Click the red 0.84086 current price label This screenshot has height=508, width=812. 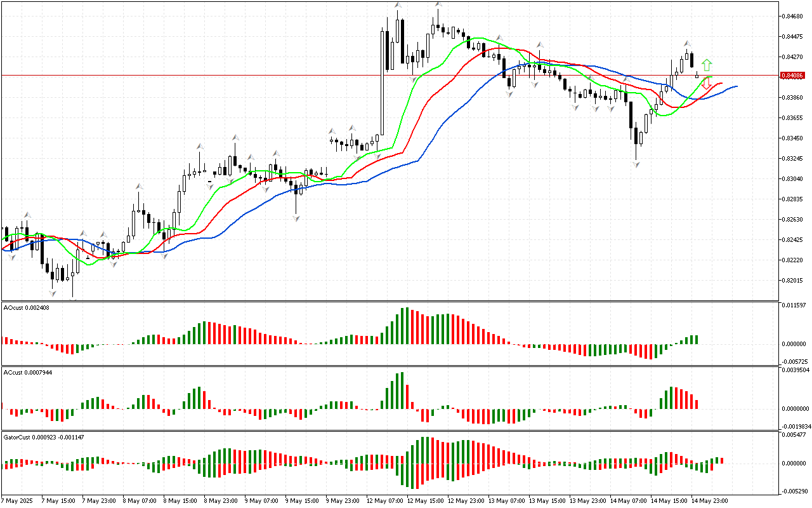click(794, 76)
